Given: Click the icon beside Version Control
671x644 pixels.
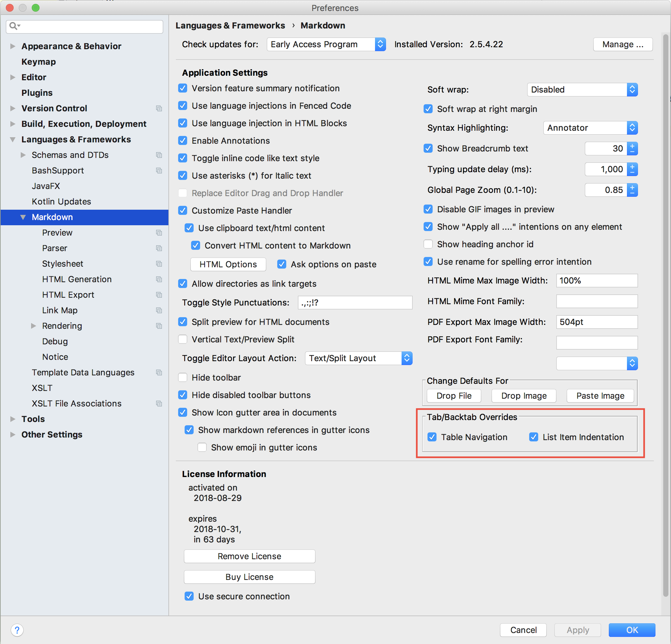Looking at the screenshot, I should pos(159,108).
